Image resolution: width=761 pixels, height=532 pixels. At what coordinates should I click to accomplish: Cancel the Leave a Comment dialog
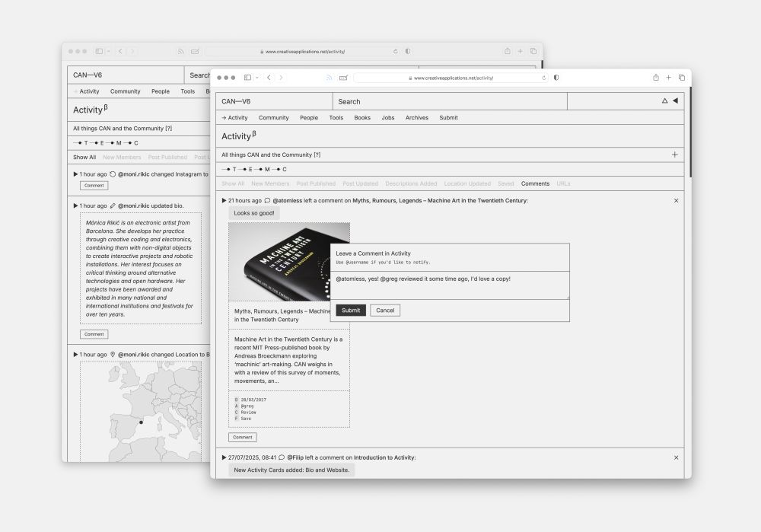385,311
